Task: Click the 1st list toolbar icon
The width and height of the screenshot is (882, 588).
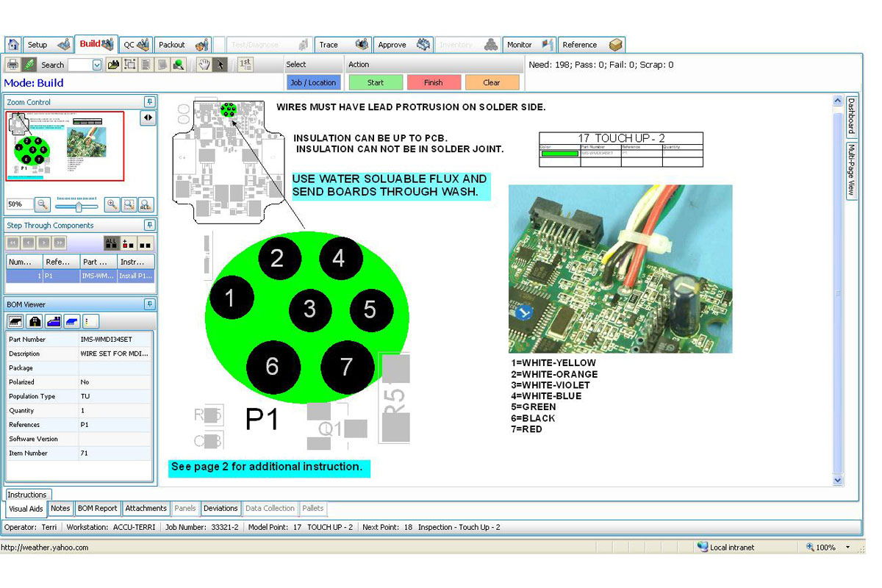Action: click(x=245, y=65)
